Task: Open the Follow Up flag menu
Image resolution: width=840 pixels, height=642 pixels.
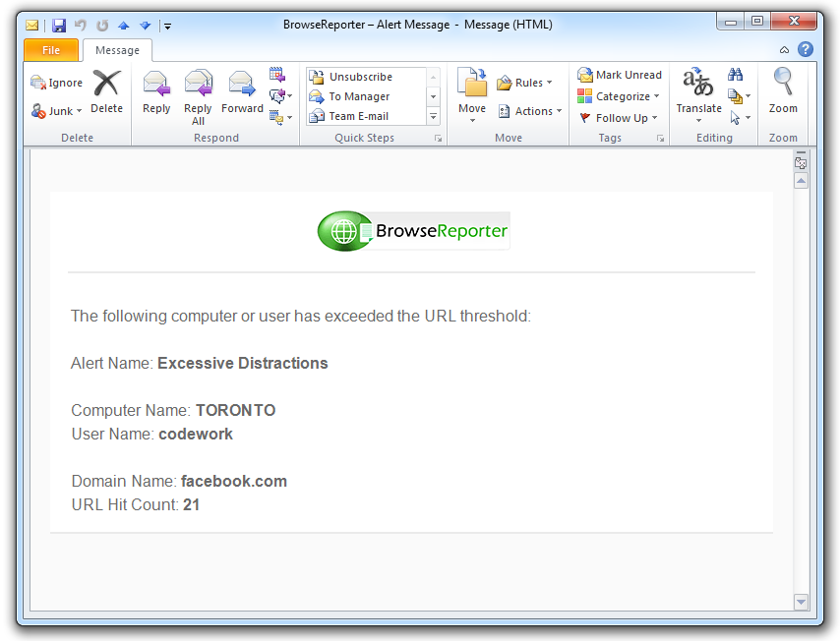Action: click(617, 118)
